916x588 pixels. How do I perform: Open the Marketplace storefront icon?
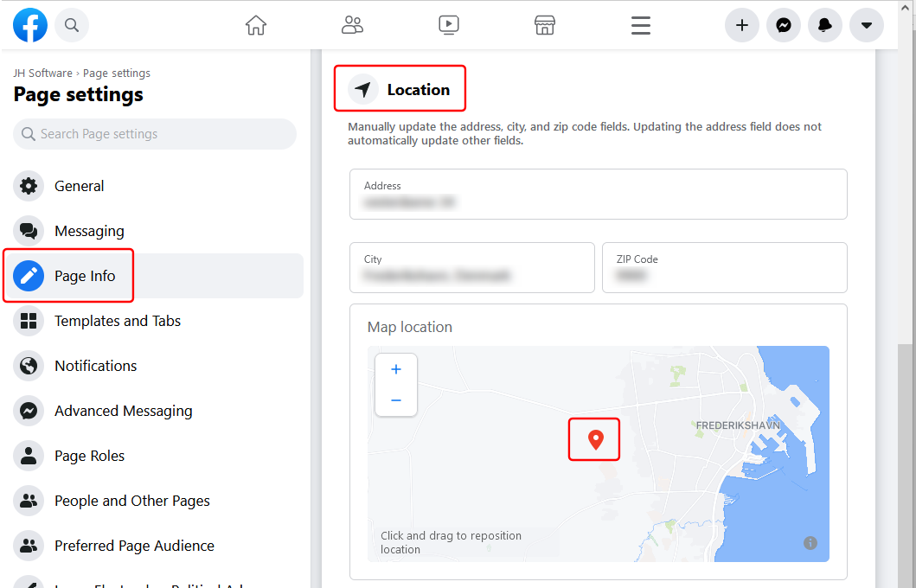click(544, 25)
